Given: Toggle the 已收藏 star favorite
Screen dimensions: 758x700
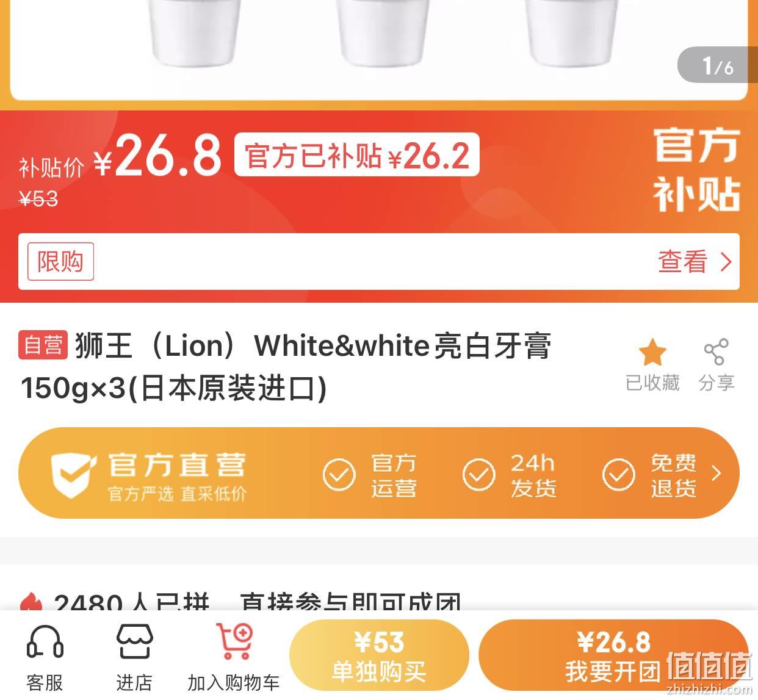Looking at the screenshot, I should tap(652, 353).
